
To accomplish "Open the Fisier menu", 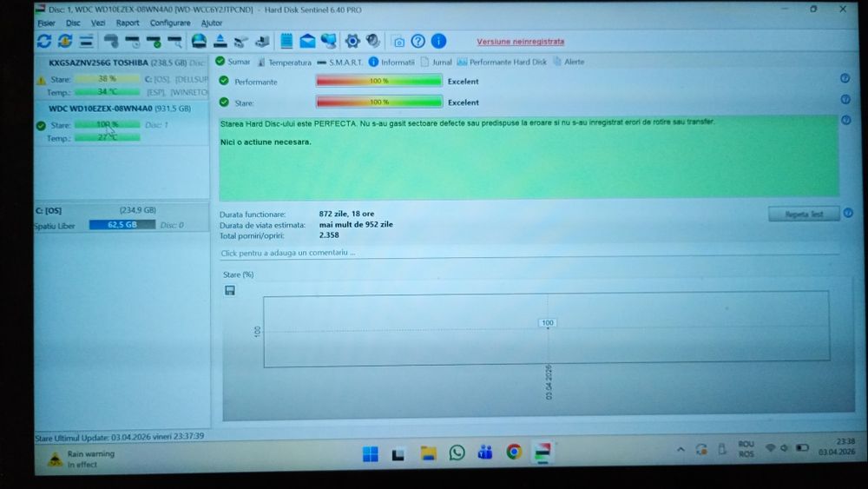I will coord(46,23).
